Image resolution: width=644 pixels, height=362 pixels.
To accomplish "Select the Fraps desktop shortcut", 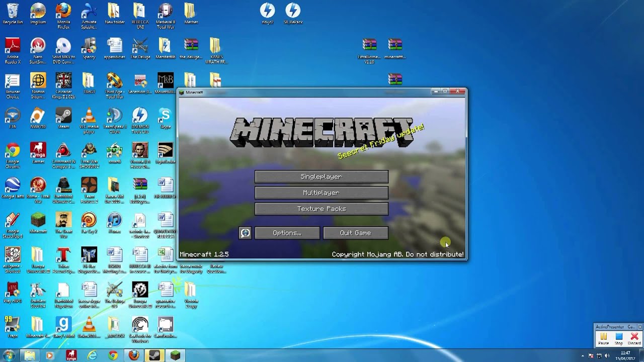I will click(x=13, y=327).
